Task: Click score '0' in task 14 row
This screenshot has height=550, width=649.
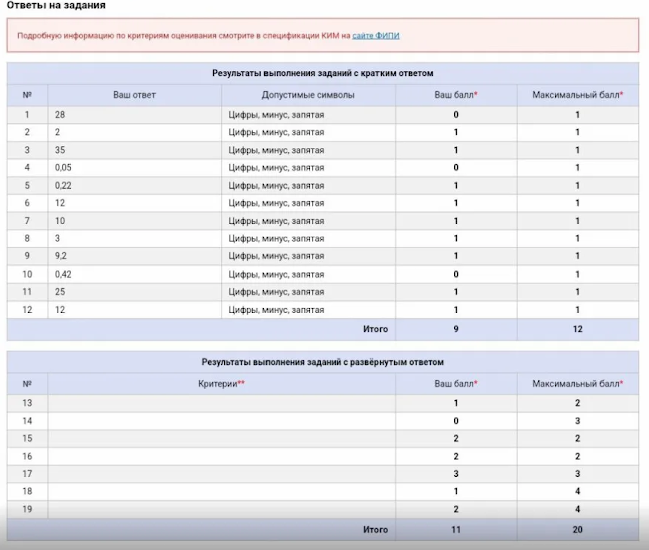Action: tap(456, 421)
